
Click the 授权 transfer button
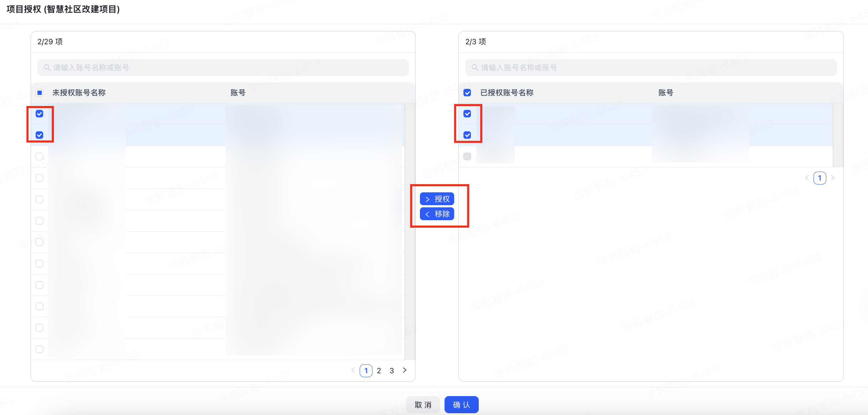coord(437,199)
